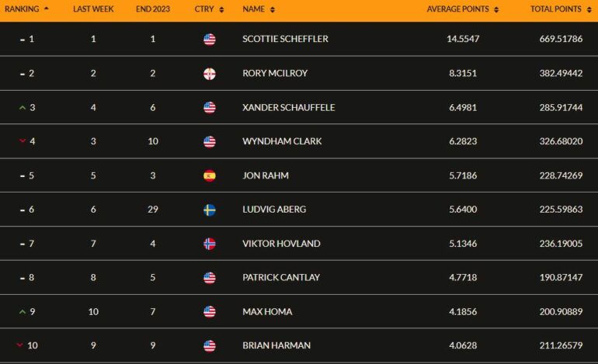Sort by CTRY column sort arrows
598x364 pixels.
click(x=221, y=9)
